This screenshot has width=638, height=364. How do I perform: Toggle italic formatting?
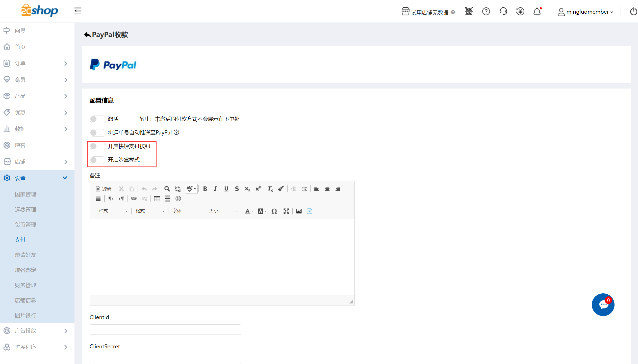(215, 189)
